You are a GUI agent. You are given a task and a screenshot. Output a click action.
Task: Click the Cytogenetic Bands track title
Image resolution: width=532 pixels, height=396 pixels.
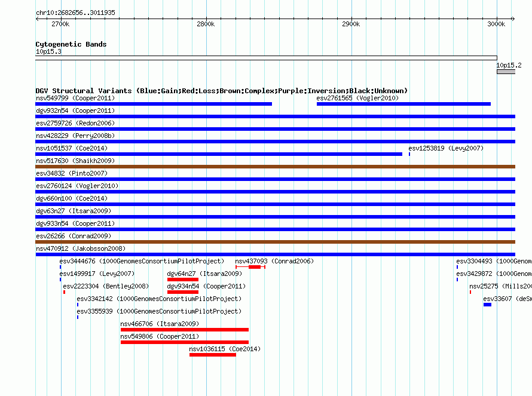pyautogui.click(x=71, y=44)
